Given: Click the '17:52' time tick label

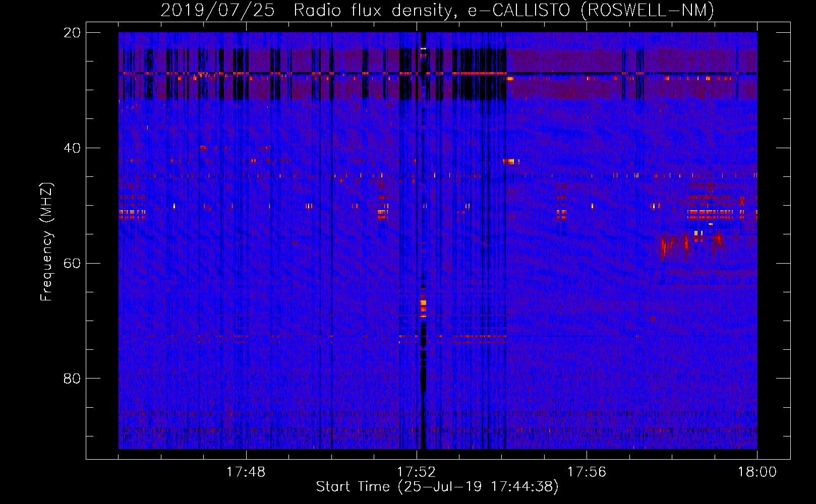Looking at the screenshot, I should point(416,472).
